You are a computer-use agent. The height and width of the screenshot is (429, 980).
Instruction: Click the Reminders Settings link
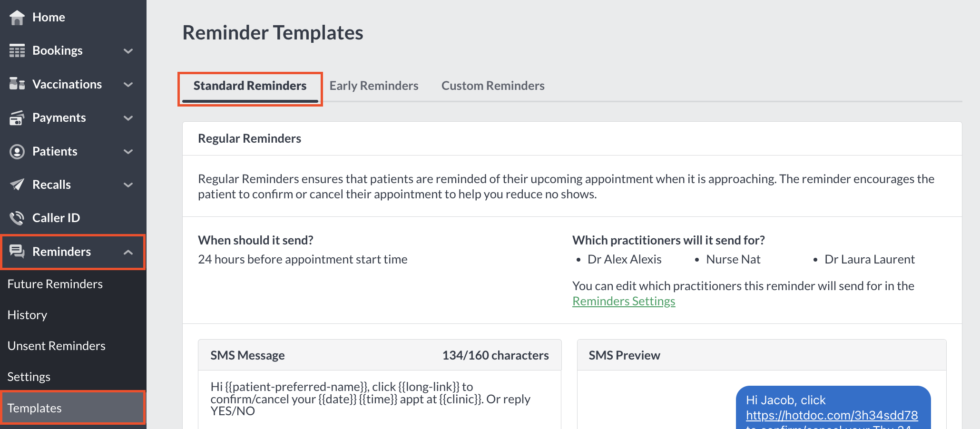coord(624,301)
